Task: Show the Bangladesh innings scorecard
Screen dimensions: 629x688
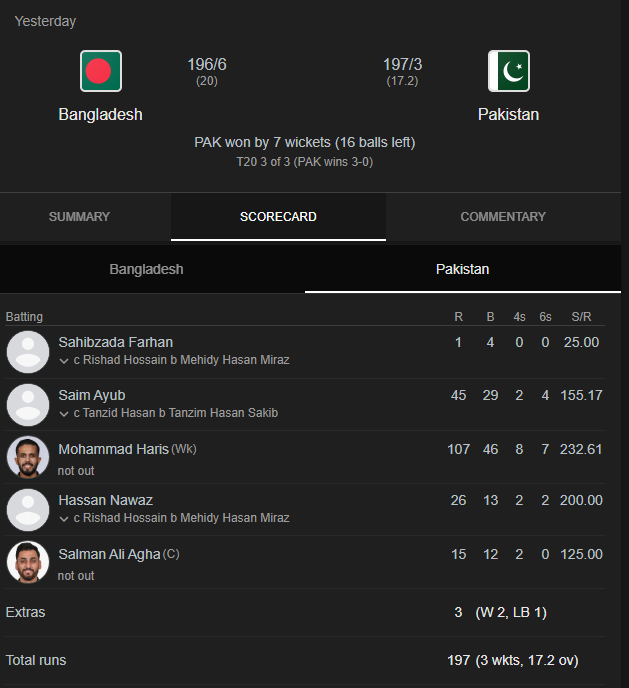Action: click(x=147, y=269)
